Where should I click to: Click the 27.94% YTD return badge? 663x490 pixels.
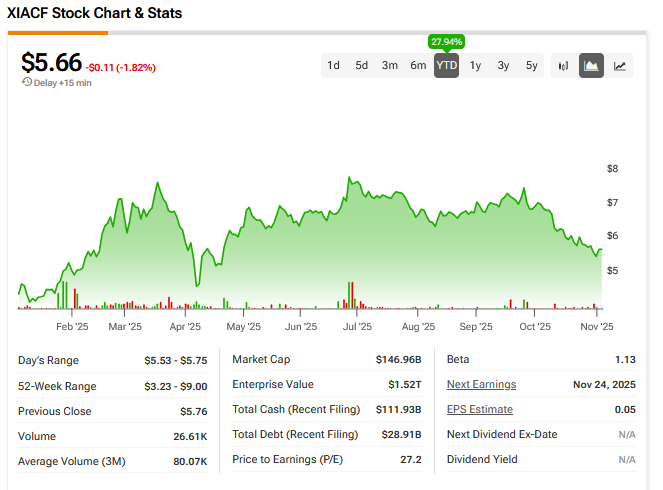coord(446,41)
